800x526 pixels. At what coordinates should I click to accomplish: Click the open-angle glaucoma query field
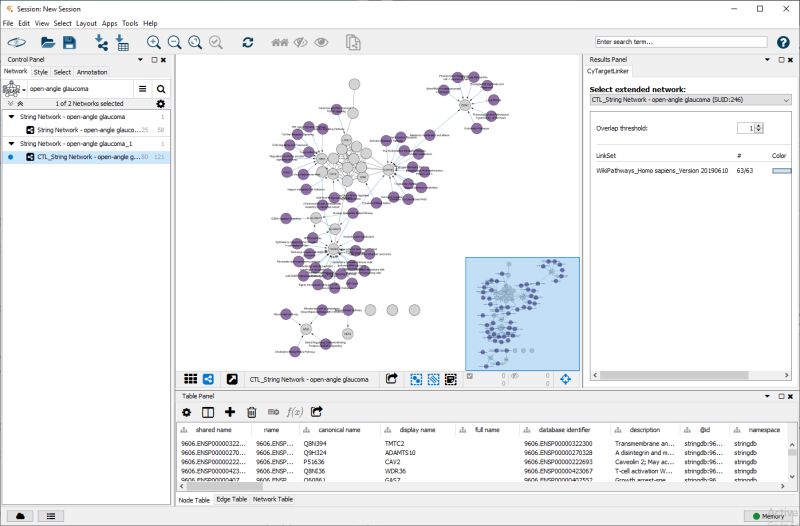click(80, 89)
